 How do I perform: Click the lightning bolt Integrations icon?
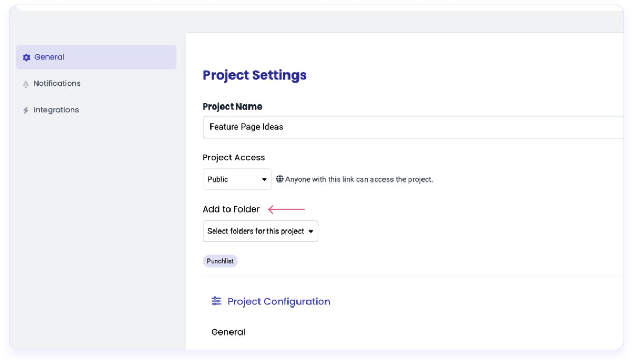(x=26, y=110)
